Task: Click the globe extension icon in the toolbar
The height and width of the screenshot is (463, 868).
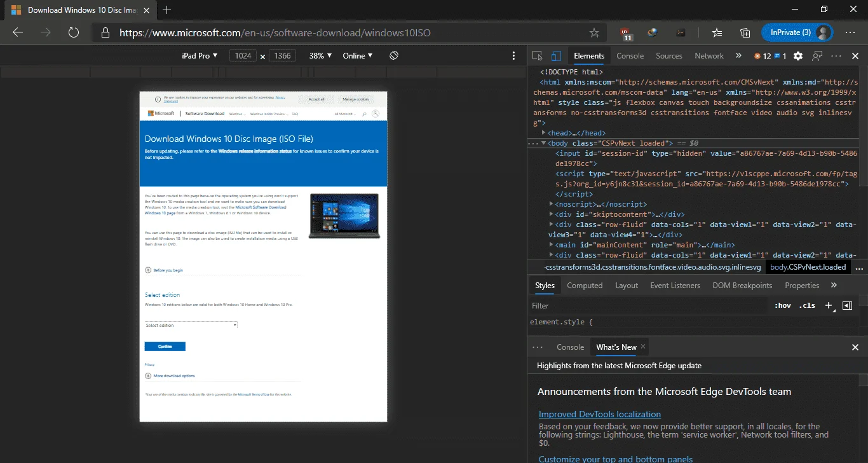Action: [653, 32]
